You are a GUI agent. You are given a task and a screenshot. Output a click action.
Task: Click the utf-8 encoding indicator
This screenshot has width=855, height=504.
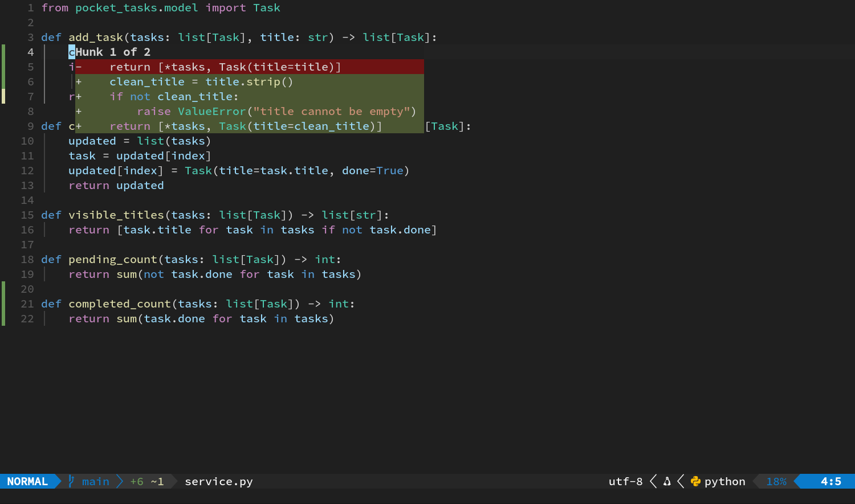point(626,481)
